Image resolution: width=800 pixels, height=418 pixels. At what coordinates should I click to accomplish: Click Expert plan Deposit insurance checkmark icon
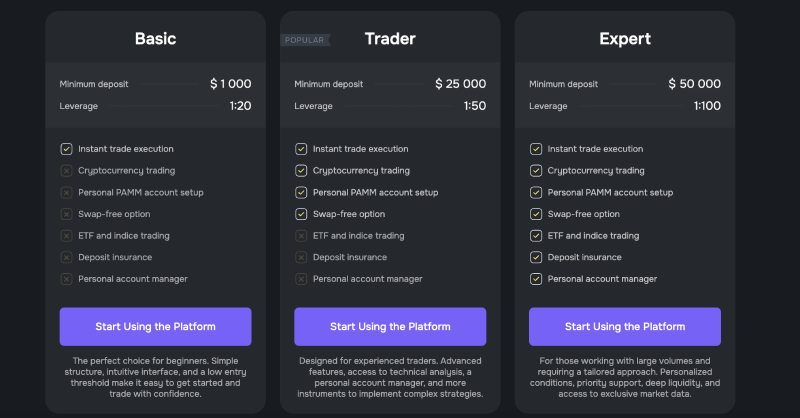click(536, 257)
